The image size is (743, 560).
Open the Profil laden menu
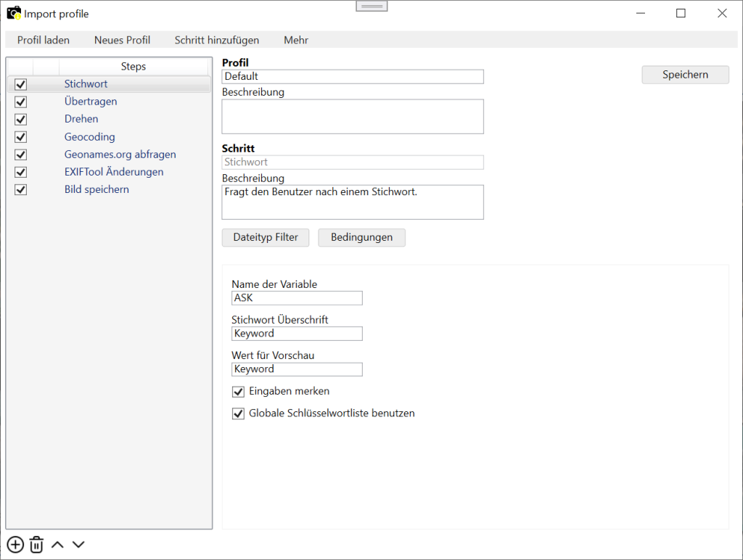click(x=43, y=40)
